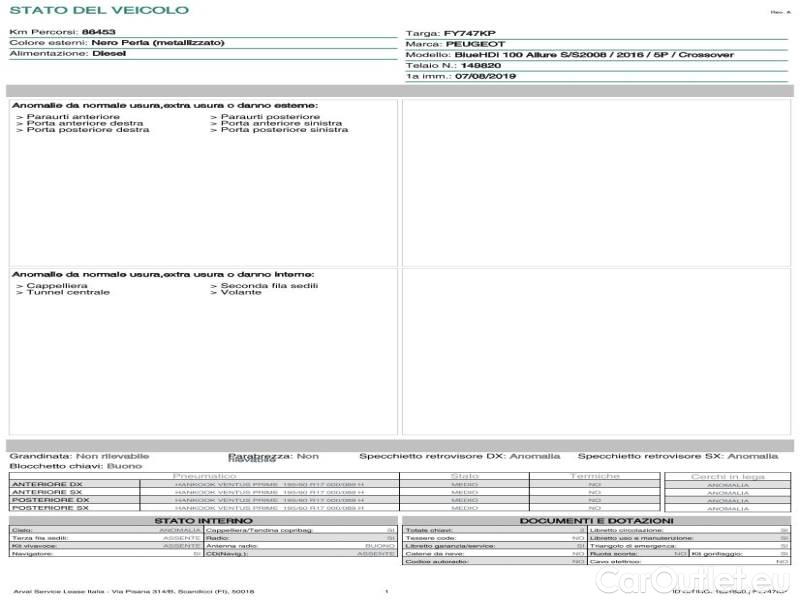Select "Blocchetto chiavi: Buono" line
800x600 pixels.
tap(76, 466)
